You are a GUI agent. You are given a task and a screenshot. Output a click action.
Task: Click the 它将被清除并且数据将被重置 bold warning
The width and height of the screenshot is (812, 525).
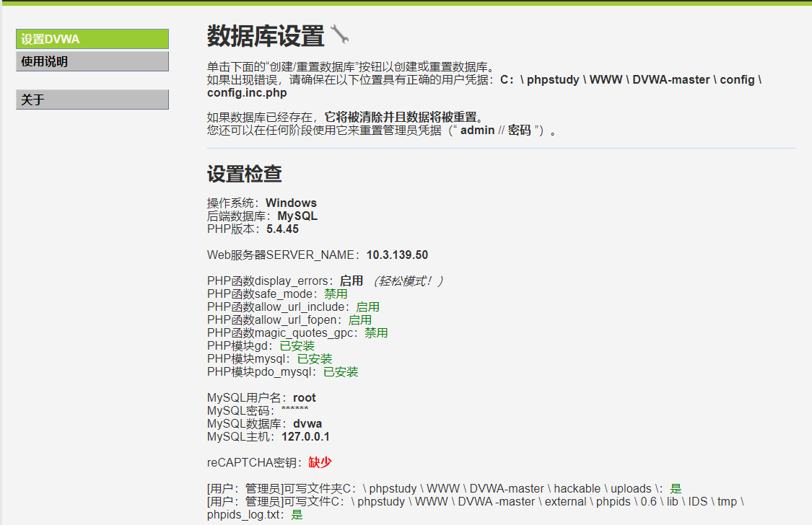click(401, 118)
